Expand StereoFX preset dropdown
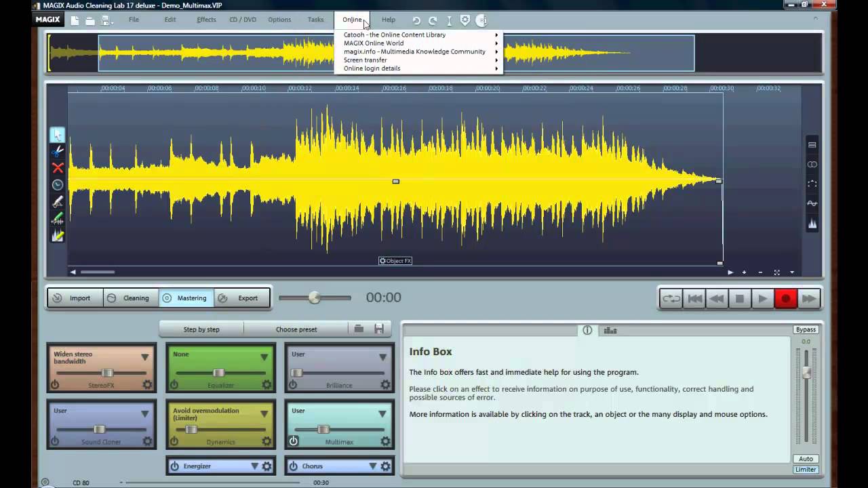This screenshot has width=868, height=488. [144, 357]
